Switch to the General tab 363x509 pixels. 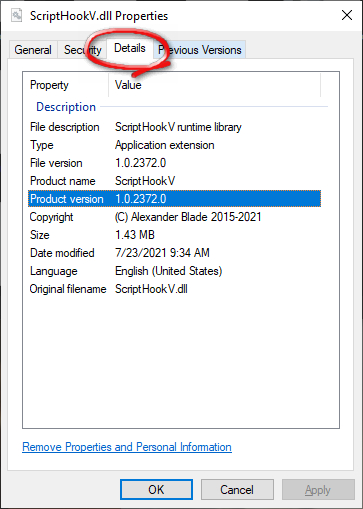point(33,50)
